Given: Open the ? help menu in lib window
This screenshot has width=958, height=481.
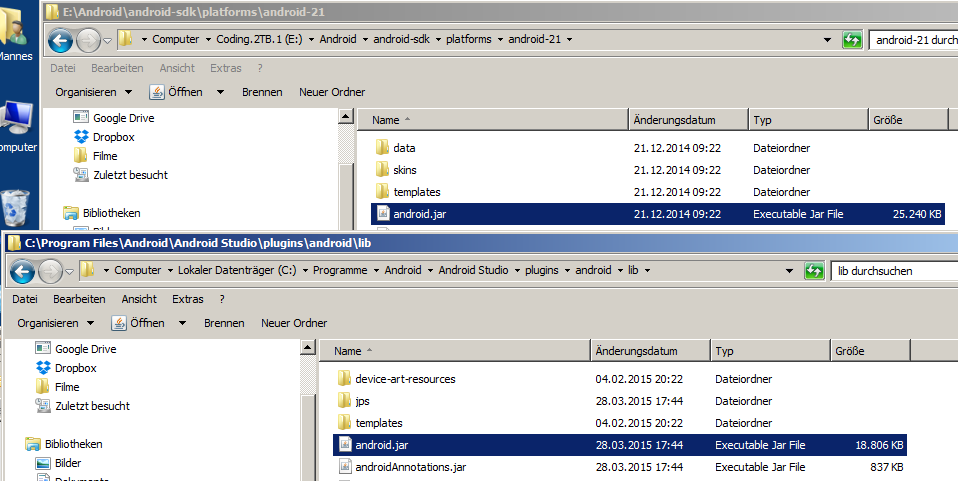Looking at the screenshot, I should (222, 299).
